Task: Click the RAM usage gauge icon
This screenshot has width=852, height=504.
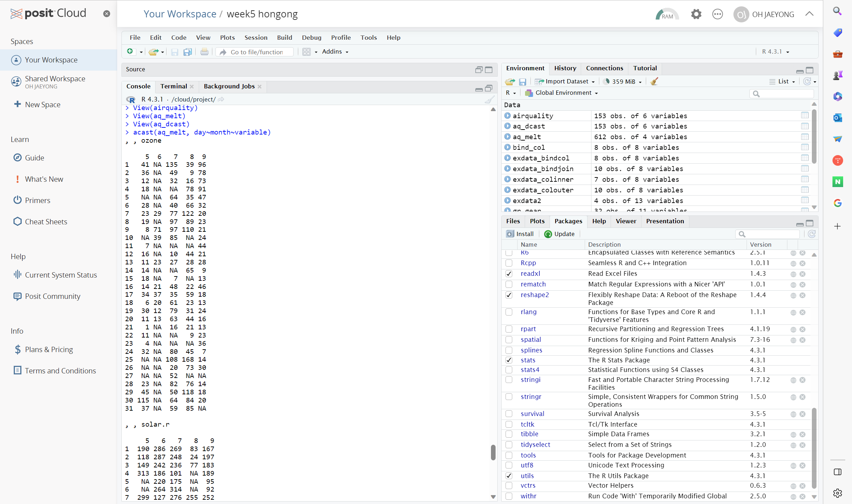Action: tap(667, 15)
